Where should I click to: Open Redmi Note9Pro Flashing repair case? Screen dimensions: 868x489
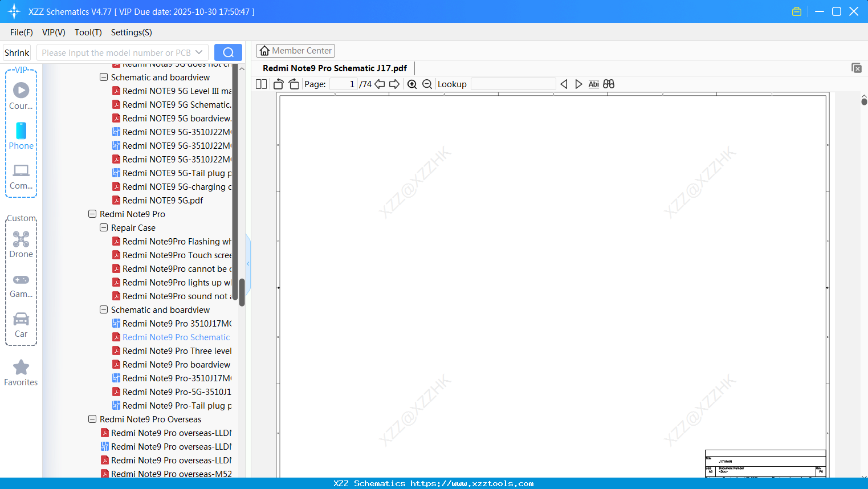[172, 242]
